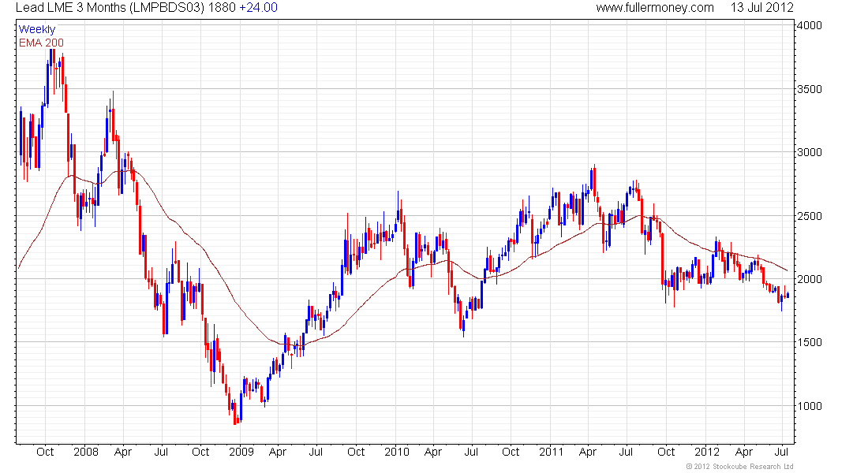The height and width of the screenshot is (473, 868).
Task: Click the Jul label preceding 2012's final tick
Action: click(x=781, y=452)
